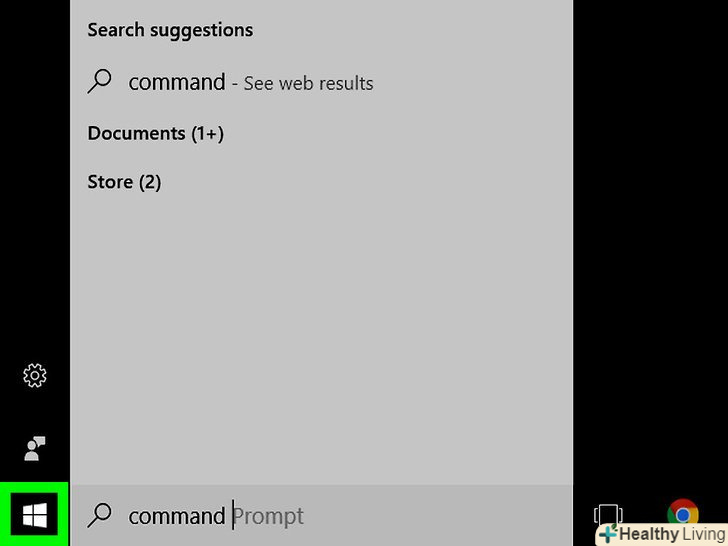728x546 pixels.
Task: Click the "Search suggestions" heading
Action: [170, 30]
